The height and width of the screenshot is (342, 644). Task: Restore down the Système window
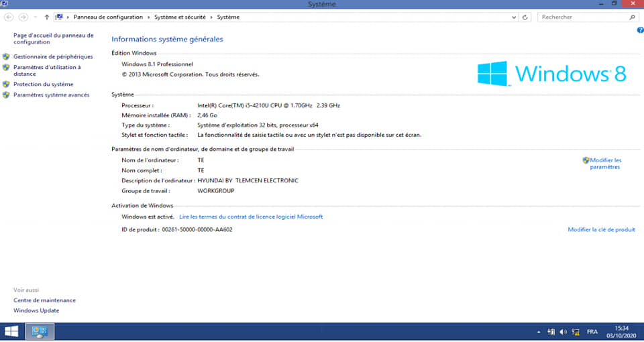coord(614,3)
